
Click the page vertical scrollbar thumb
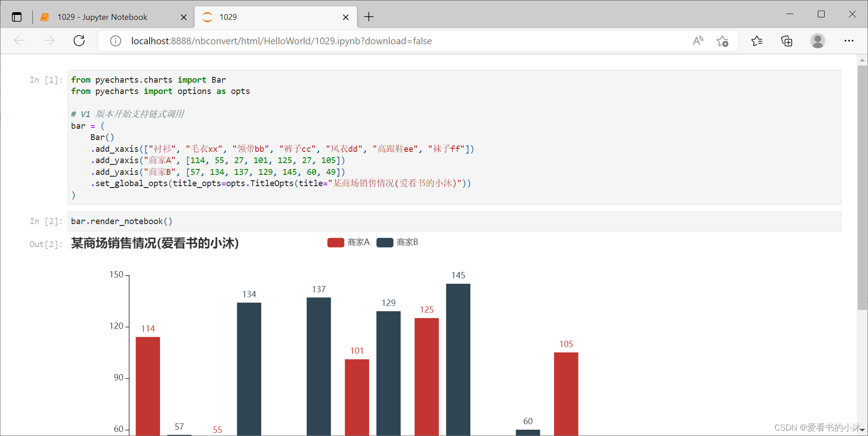point(862,188)
